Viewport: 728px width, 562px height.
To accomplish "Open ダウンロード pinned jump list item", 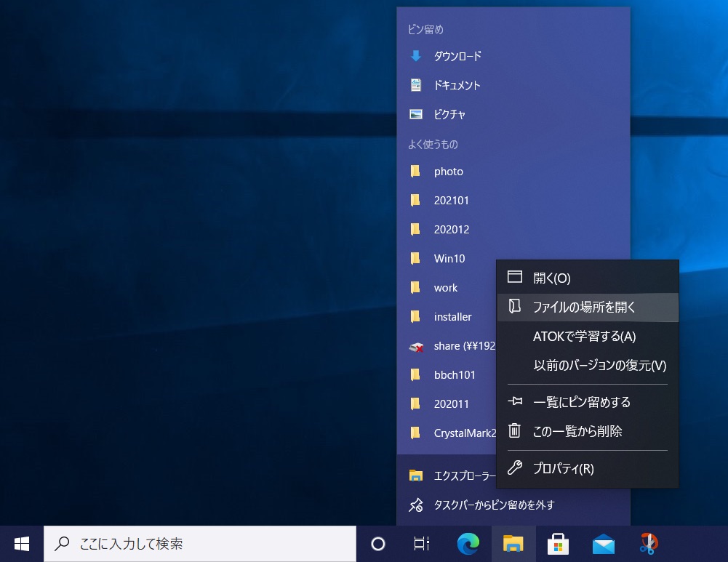I will [x=513, y=56].
